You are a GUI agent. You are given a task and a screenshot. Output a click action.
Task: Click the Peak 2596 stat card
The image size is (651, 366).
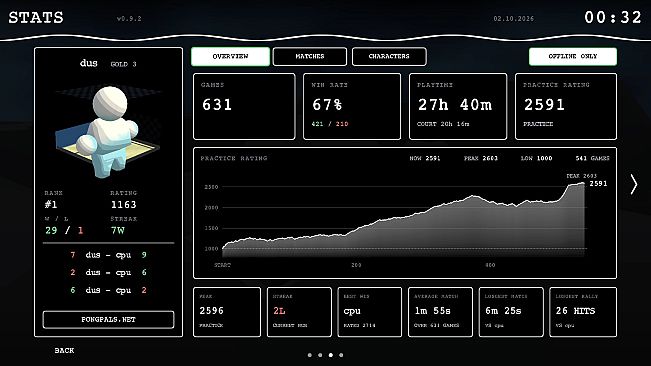(227, 312)
